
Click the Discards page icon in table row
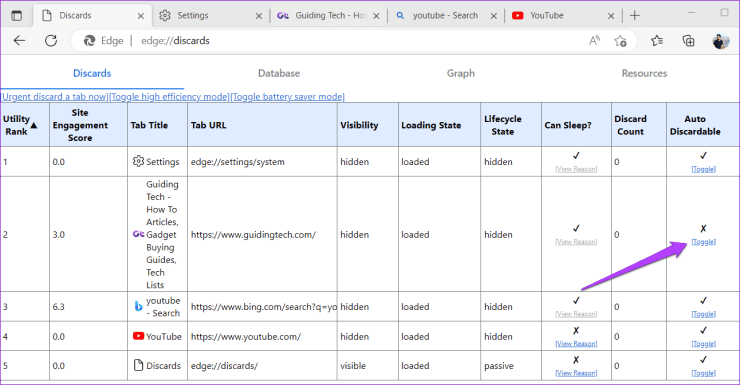click(x=138, y=365)
